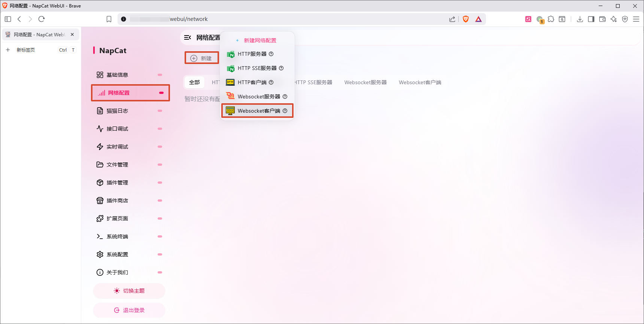
Task: Click the page search icon in the browser toolbar
Action: [x=562, y=19]
